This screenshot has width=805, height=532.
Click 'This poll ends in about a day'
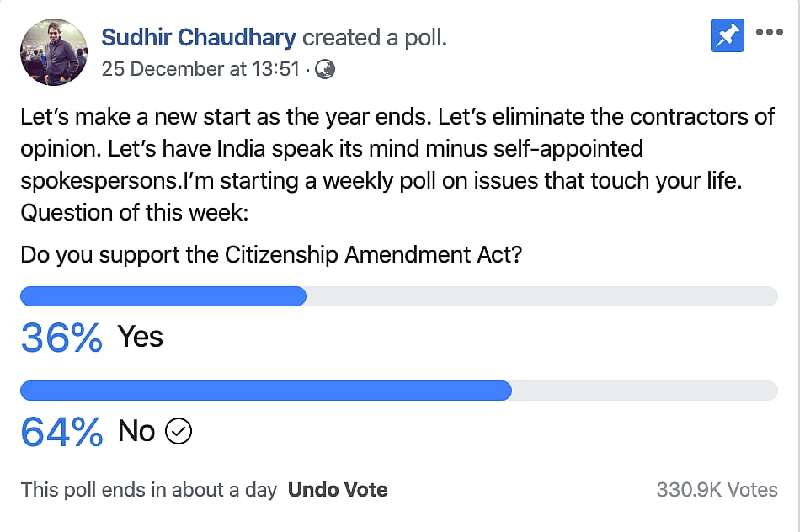pos(149,490)
